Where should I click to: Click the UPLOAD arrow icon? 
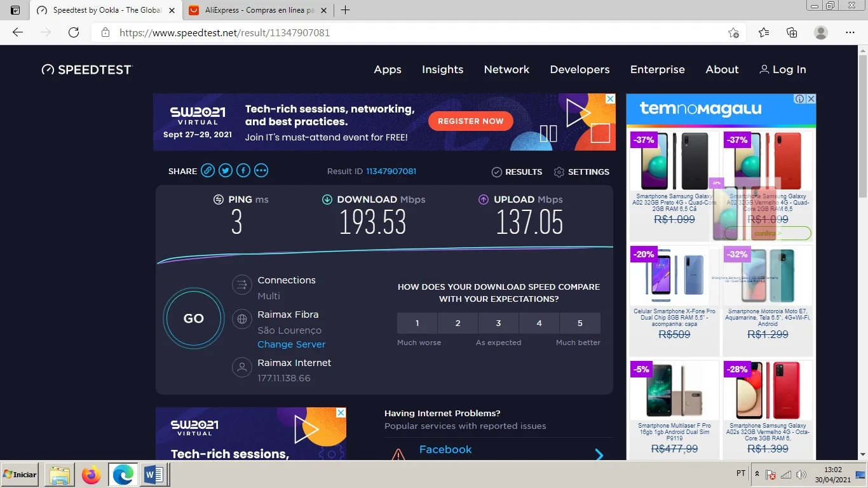484,200
